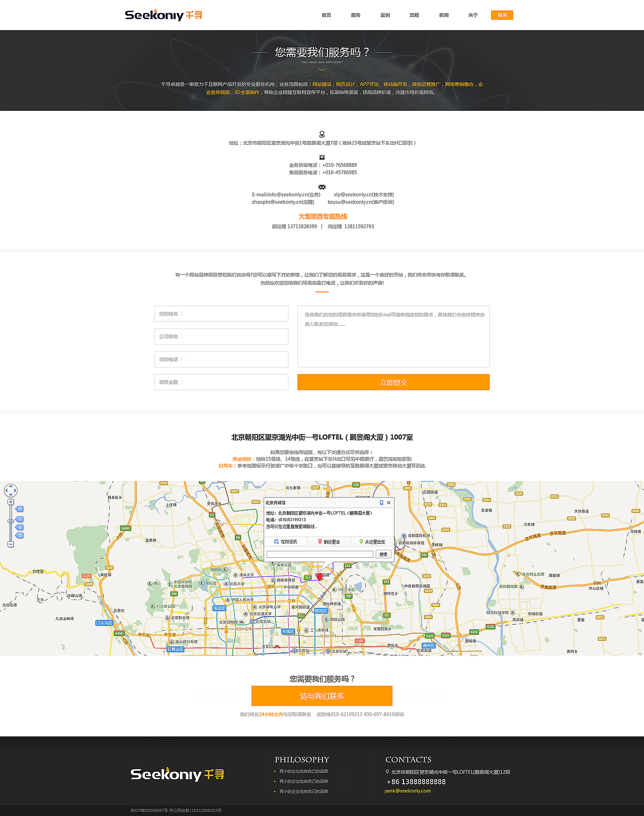644x816 pixels.
Task: Submit the form with 立即提交 button
Action: [x=393, y=382]
